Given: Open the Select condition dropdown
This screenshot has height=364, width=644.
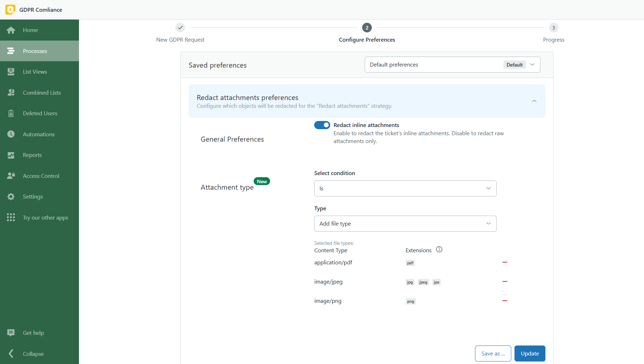Looking at the screenshot, I should [x=405, y=188].
